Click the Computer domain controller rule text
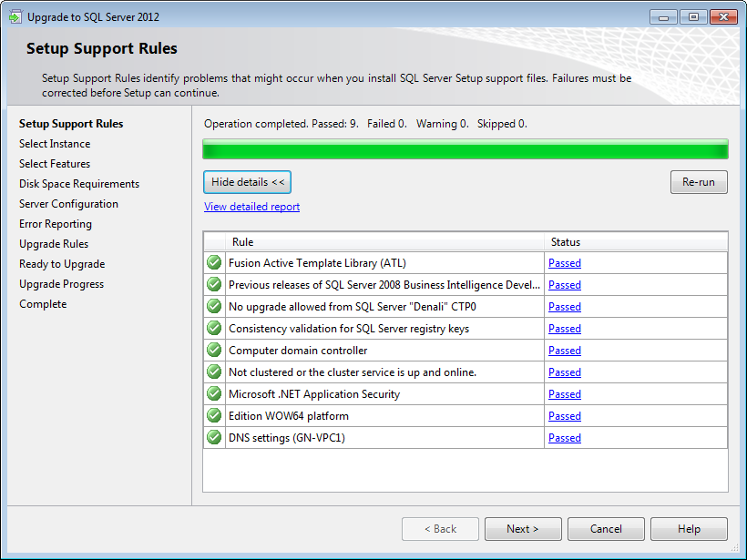 pyautogui.click(x=298, y=351)
